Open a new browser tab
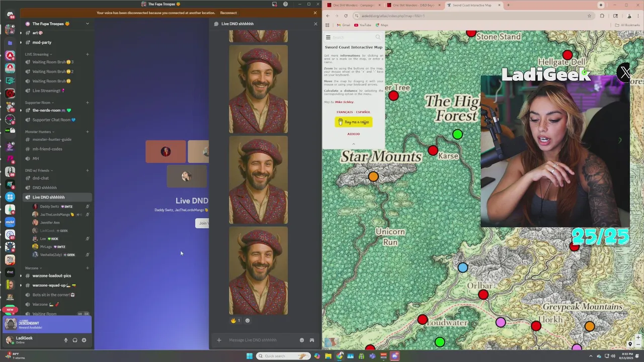Screen dimensions: 644x362 [x=508, y=5]
